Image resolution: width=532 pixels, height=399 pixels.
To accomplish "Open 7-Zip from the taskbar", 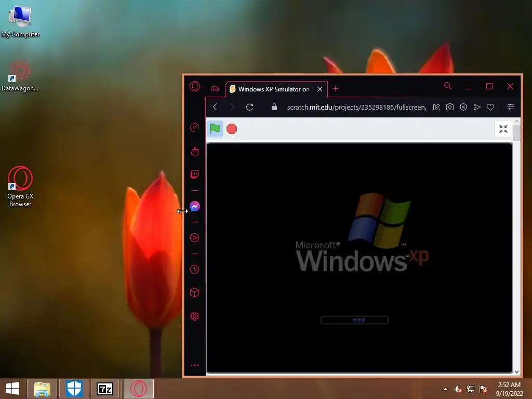I will (105, 389).
